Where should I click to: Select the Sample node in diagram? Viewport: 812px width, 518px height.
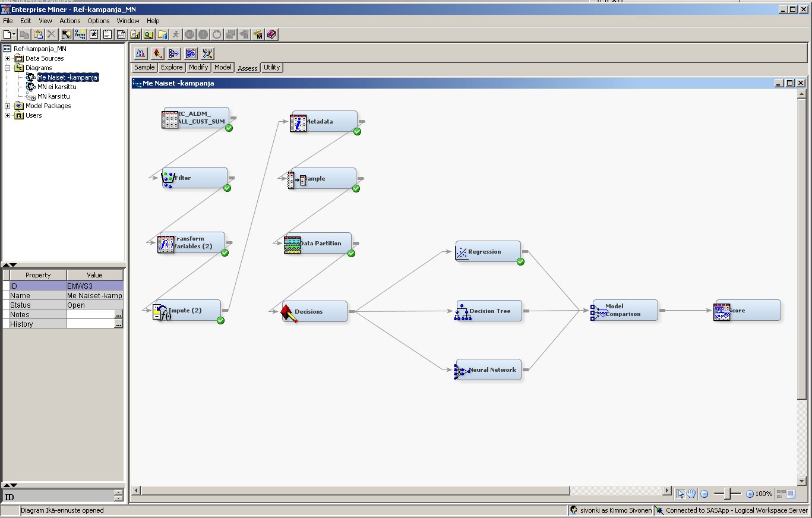(322, 178)
